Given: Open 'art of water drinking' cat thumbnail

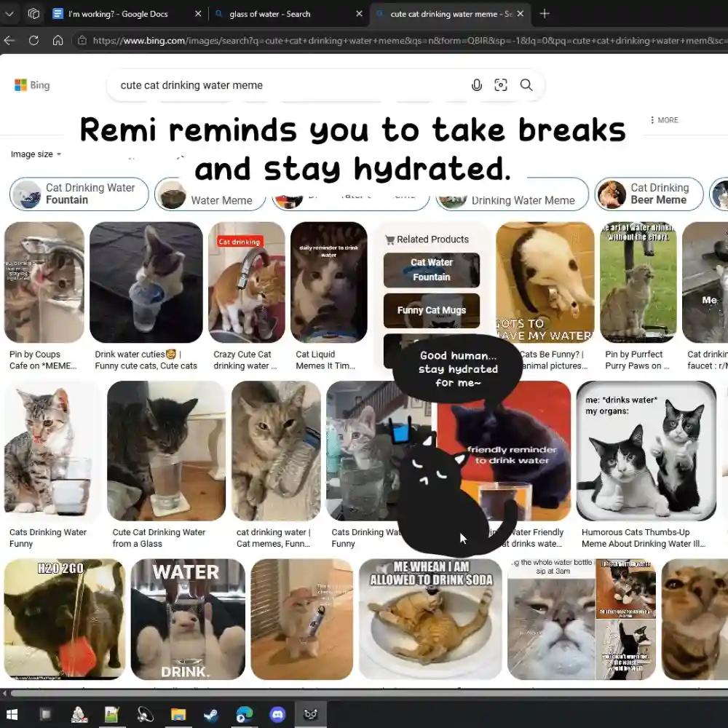Looking at the screenshot, I should click(638, 282).
